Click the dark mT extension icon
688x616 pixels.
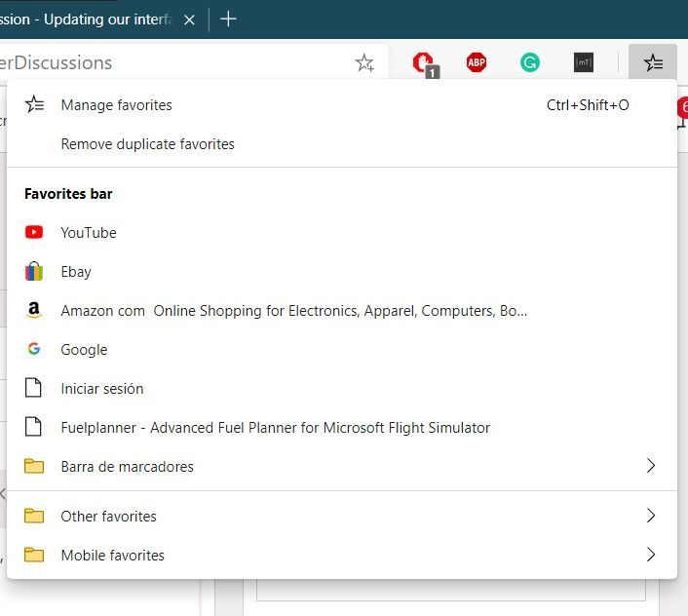point(584,62)
